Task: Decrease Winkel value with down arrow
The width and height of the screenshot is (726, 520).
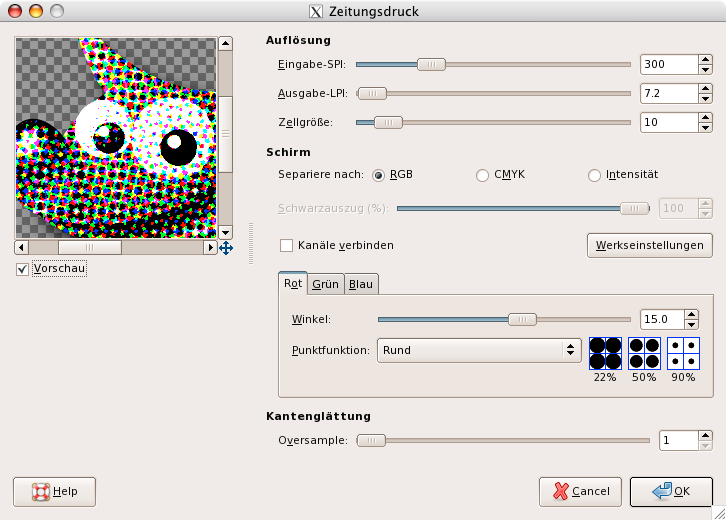Action: click(691, 325)
